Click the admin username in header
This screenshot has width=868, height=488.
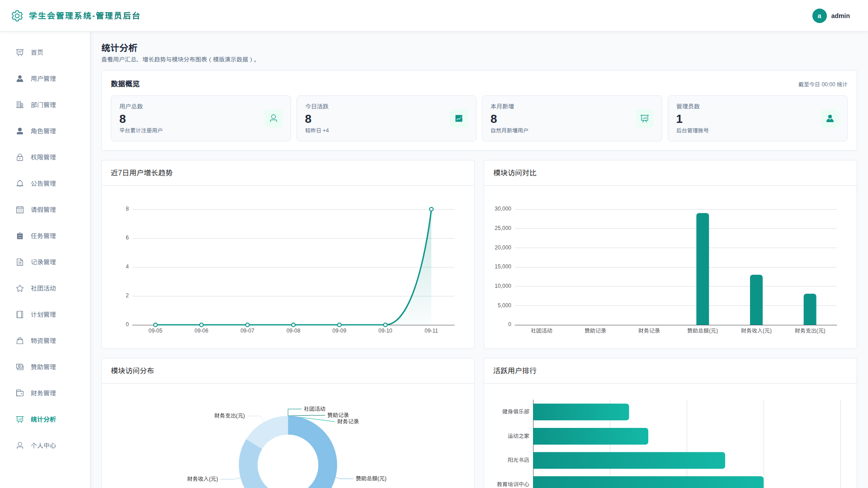click(x=840, y=16)
